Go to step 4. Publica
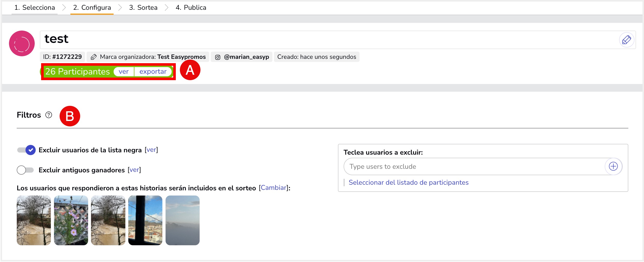Viewport: 644px width, 262px height. [x=191, y=7]
